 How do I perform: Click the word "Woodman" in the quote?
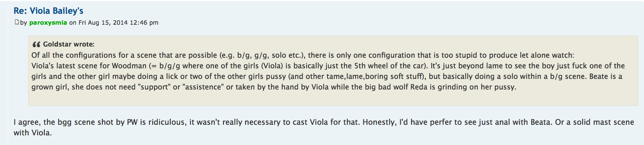(x=130, y=66)
